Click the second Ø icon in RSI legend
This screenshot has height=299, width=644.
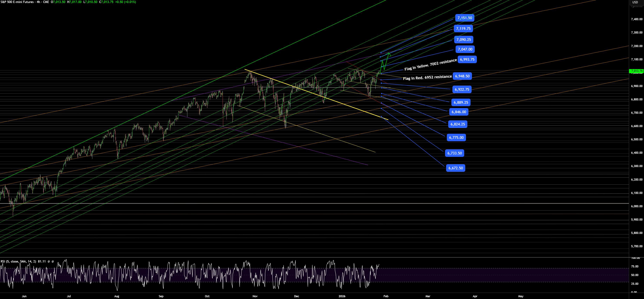pyautogui.click(x=53, y=261)
